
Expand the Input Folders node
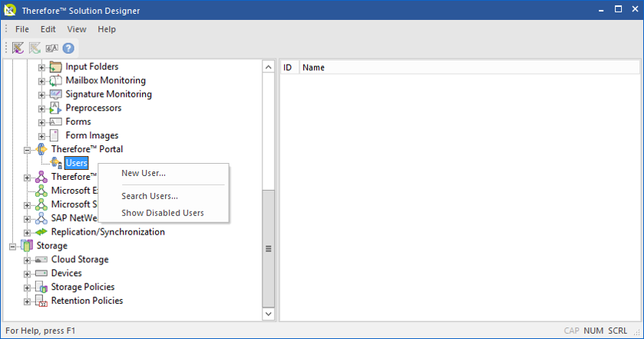click(41, 67)
